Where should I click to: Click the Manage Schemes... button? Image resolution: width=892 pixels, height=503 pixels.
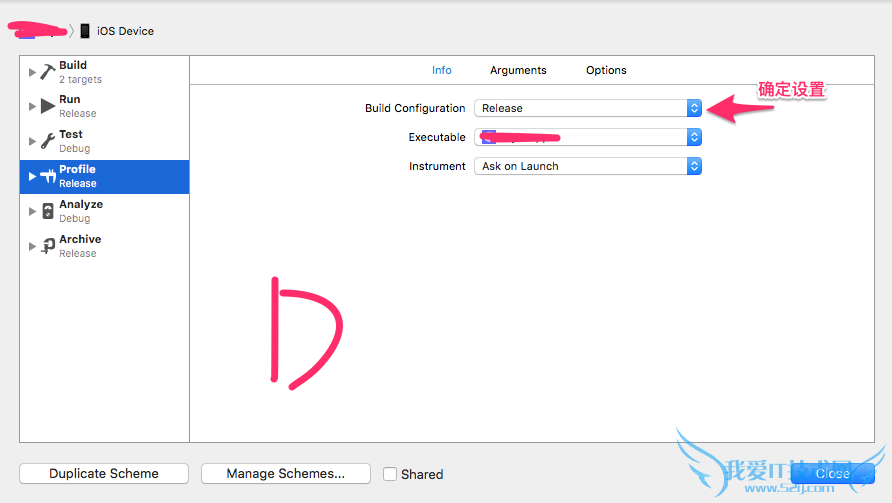point(286,473)
